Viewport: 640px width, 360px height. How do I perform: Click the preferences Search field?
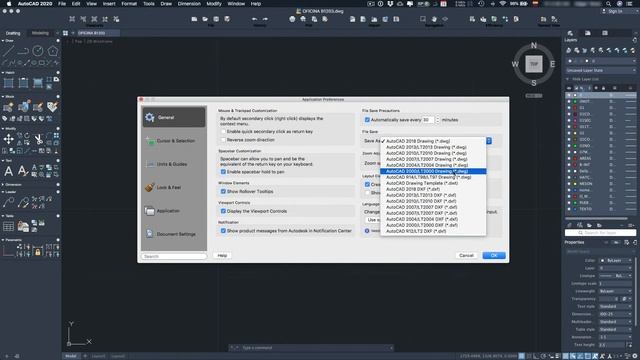point(174,256)
